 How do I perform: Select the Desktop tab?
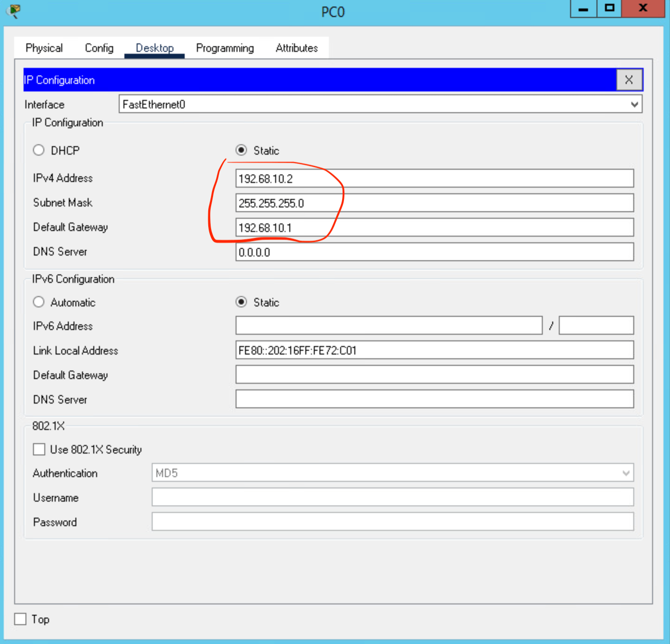click(155, 48)
